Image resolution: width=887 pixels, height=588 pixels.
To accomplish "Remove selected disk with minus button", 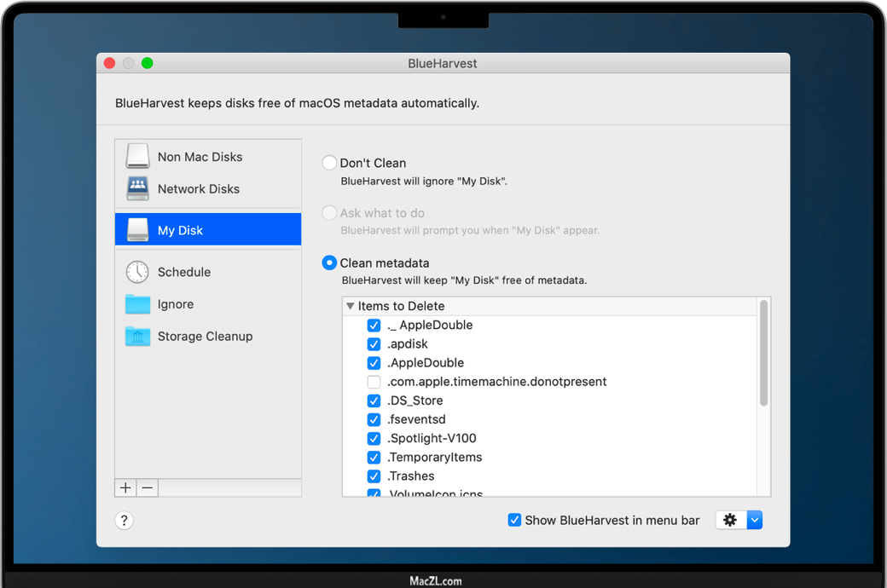I will point(147,487).
